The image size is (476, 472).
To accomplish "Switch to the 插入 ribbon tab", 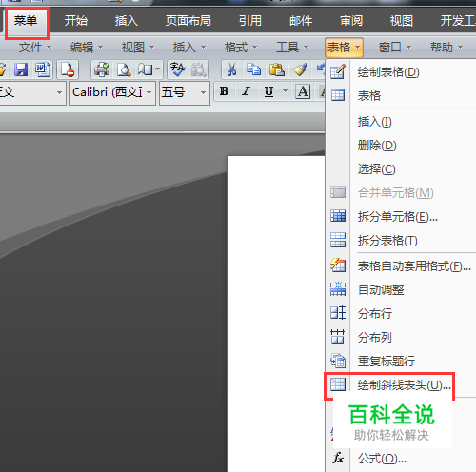I will (x=127, y=21).
